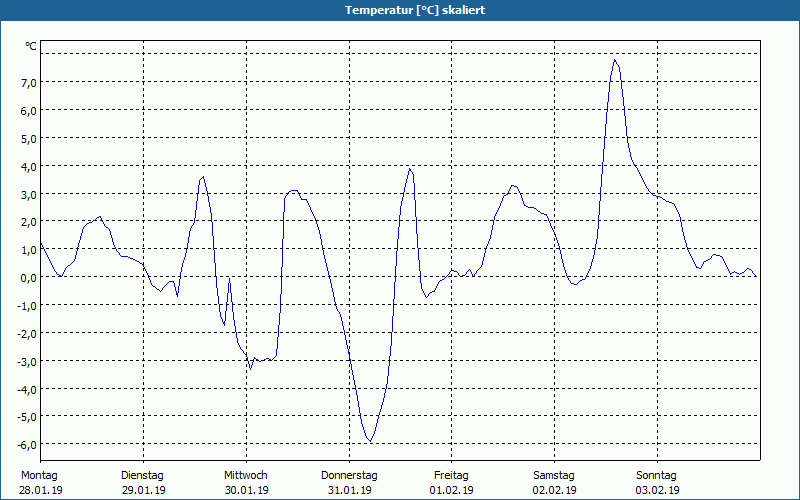
Task: Click the °C unit label on y-axis
Action: point(31,46)
